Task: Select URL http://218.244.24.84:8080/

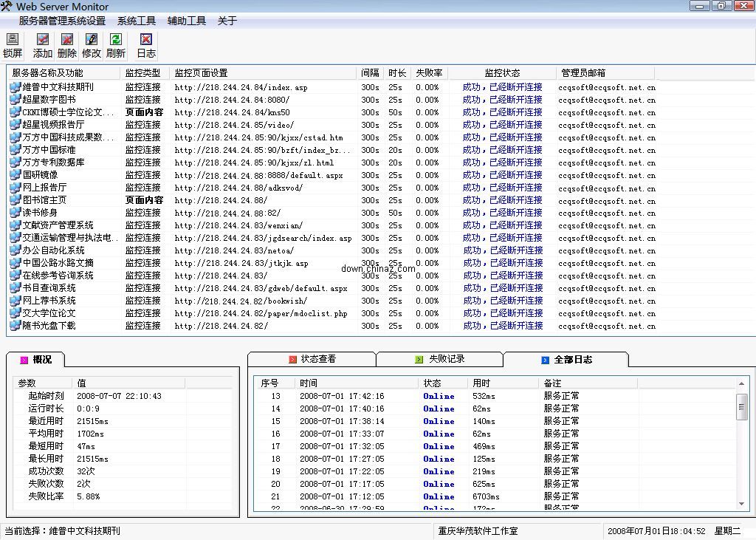Action: pyautogui.click(x=232, y=100)
